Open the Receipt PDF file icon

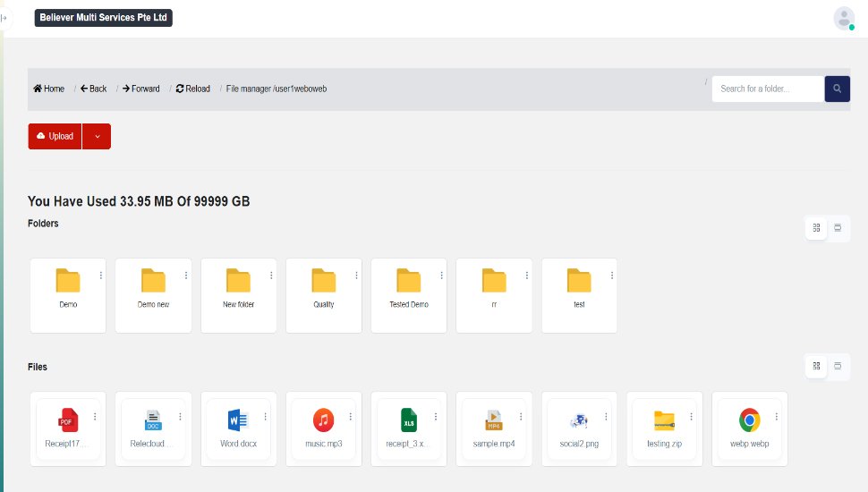(x=68, y=420)
